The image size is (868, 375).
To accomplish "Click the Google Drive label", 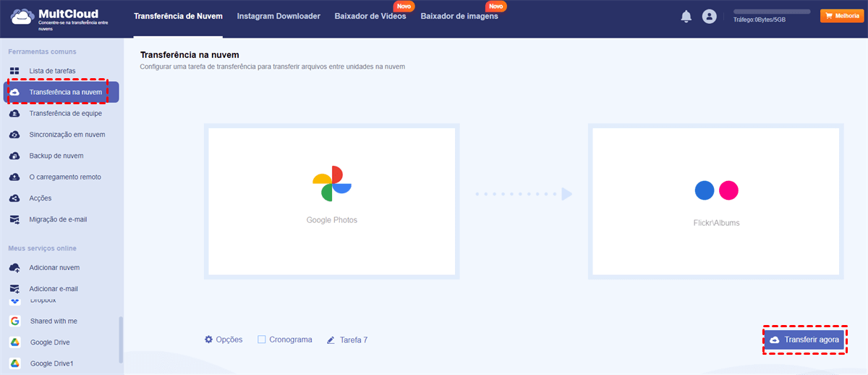I will click(x=50, y=342).
